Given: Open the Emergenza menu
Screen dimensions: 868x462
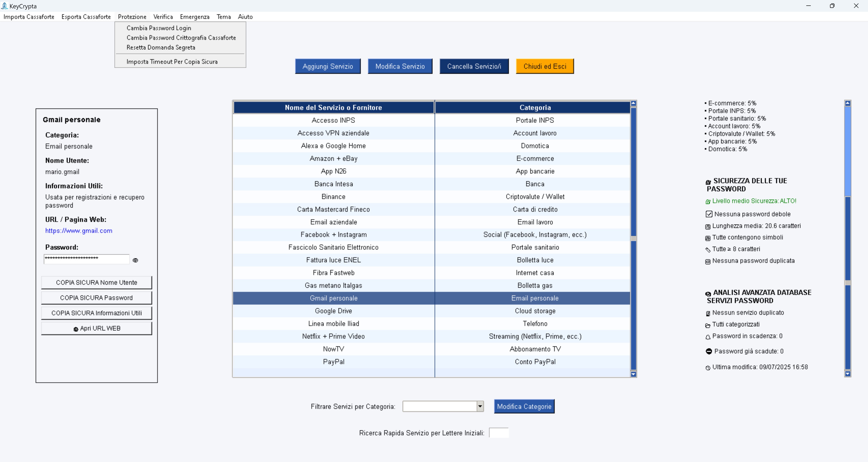Looking at the screenshot, I should (194, 17).
